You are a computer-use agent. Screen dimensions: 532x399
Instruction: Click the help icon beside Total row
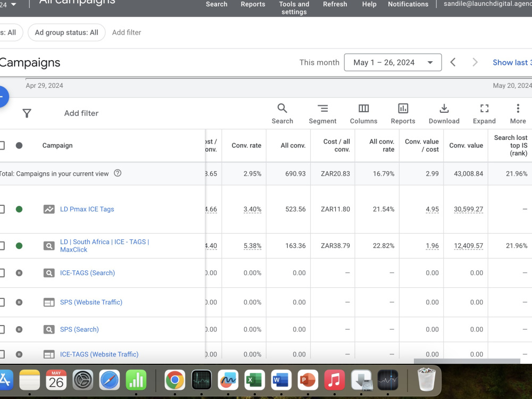click(x=118, y=173)
